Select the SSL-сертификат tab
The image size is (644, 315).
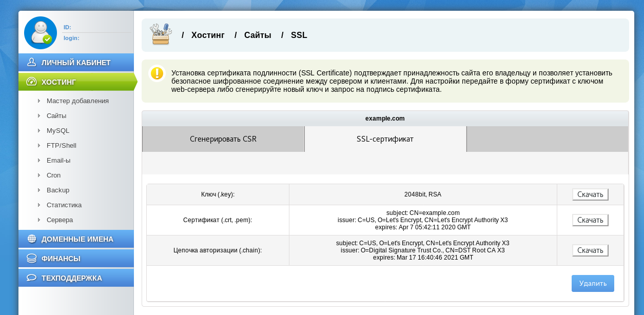click(x=385, y=139)
